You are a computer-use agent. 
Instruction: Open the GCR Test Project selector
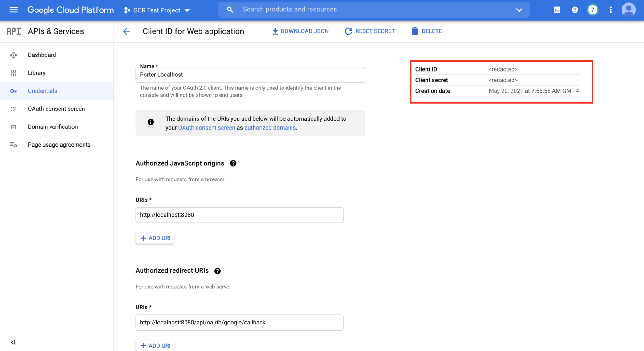[x=157, y=10]
